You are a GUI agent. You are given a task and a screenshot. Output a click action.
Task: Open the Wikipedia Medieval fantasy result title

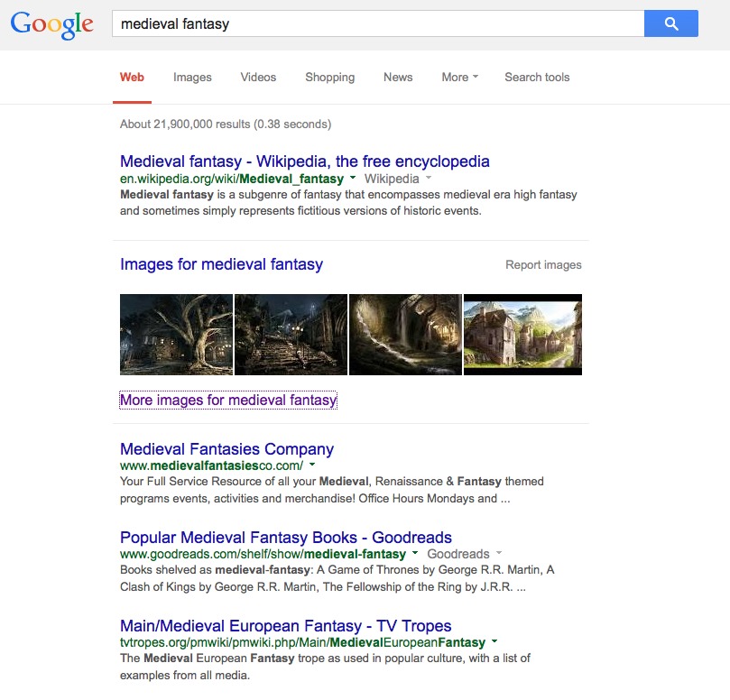click(304, 161)
